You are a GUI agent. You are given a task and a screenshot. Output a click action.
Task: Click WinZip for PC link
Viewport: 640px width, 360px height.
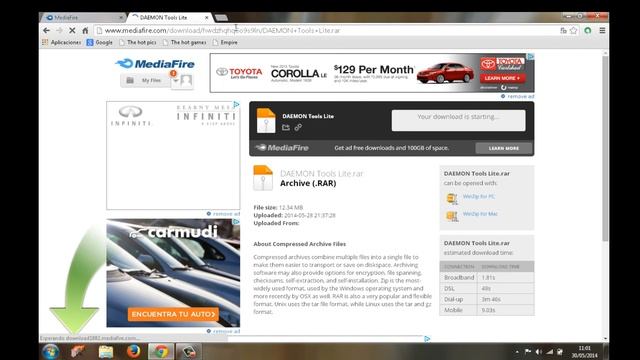pyautogui.click(x=479, y=196)
